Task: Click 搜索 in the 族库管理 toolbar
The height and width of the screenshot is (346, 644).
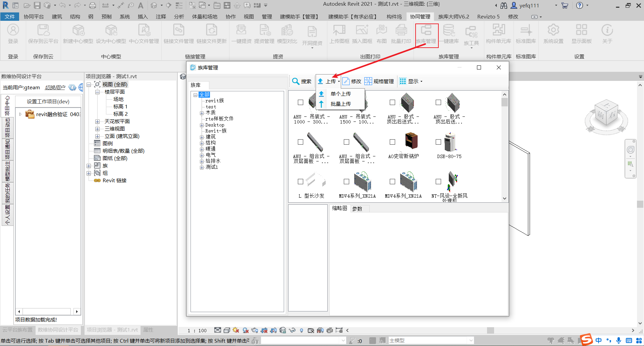Action: click(x=302, y=81)
